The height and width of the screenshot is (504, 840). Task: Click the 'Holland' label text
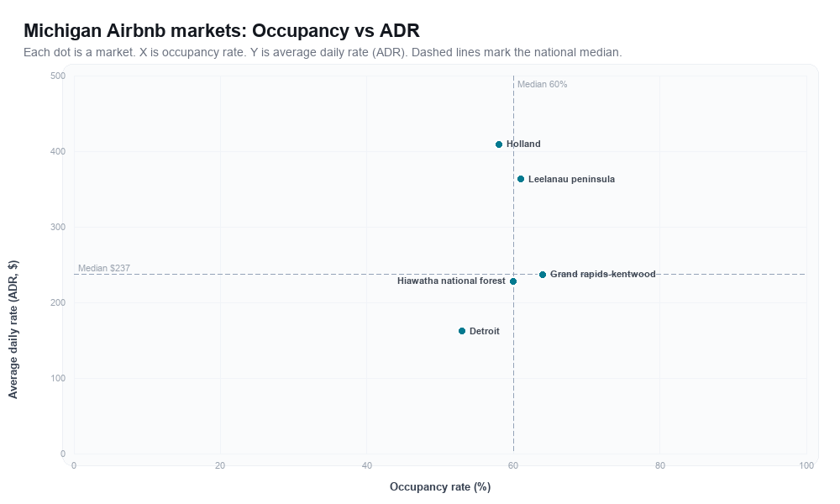[523, 144]
